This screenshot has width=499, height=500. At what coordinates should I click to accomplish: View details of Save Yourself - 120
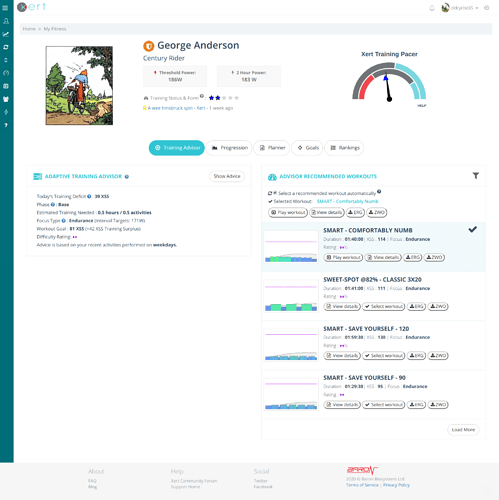pyautogui.click(x=342, y=356)
